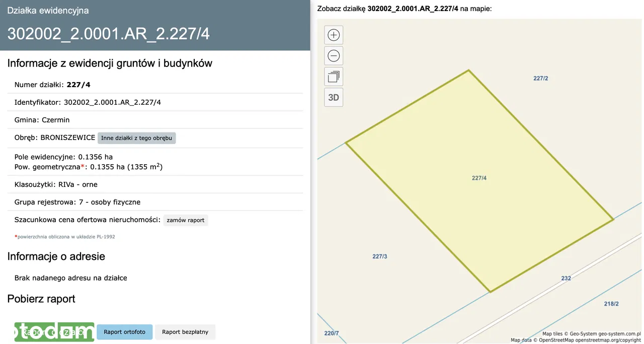Switch the map to 3D view
This screenshot has width=644, height=344.
pyautogui.click(x=334, y=98)
